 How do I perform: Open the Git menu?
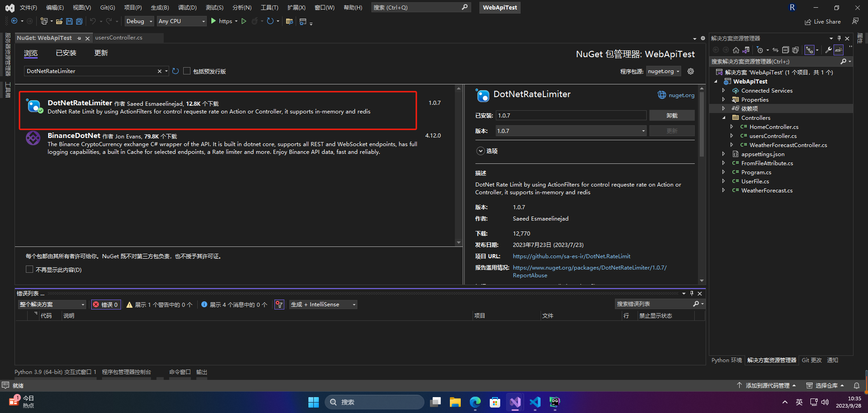click(x=107, y=7)
